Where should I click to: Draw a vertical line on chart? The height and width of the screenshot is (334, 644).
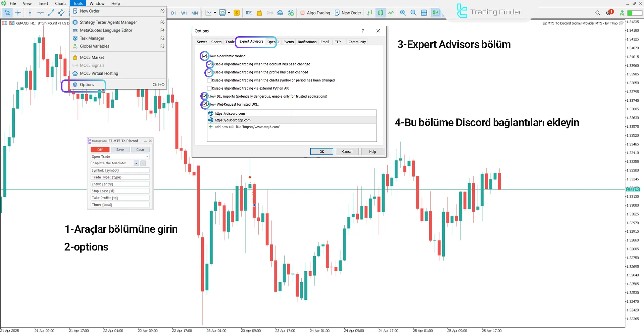30,13
